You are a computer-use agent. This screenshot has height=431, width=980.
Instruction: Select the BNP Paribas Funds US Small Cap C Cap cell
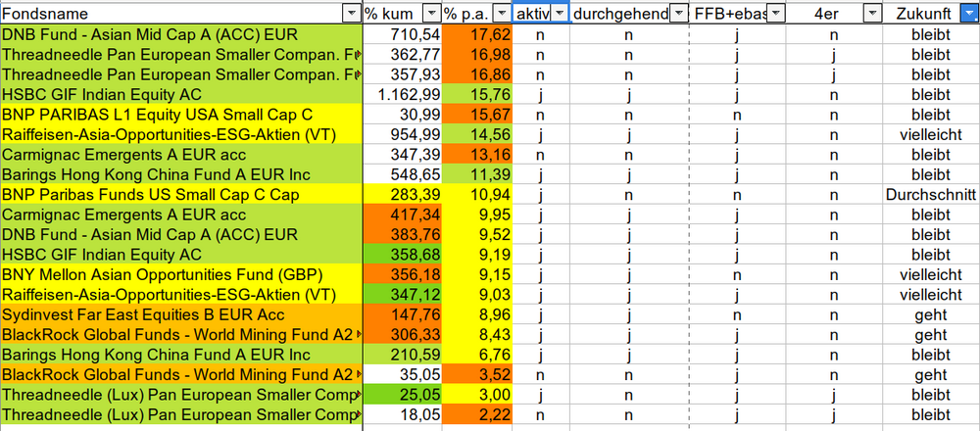(x=181, y=195)
